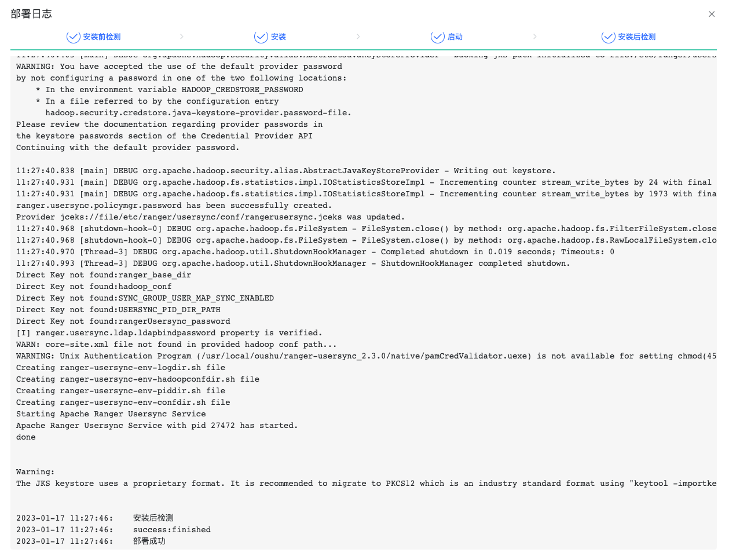This screenshot has height=560, width=729.
Task: Click the 'Writing out keystore' debug line
Action: (286, 171)
